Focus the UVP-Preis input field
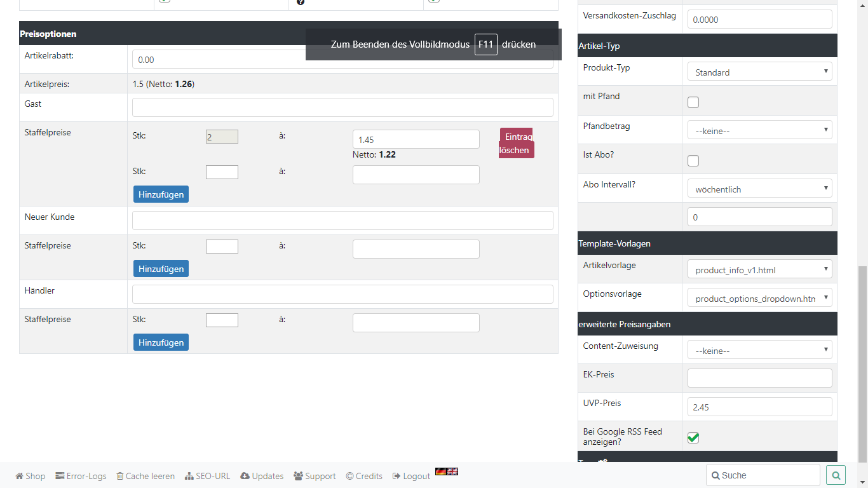This screenshot has height=488, width=868. (759, 407)
